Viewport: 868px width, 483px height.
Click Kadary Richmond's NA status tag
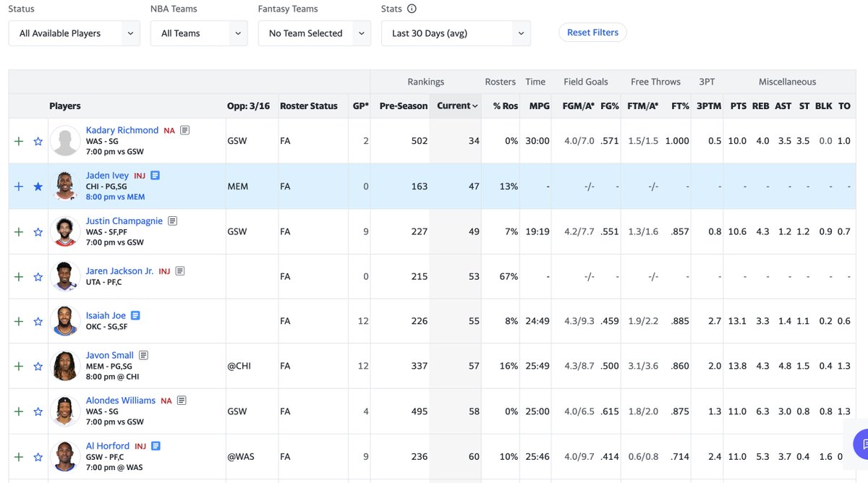click(169, 131)
